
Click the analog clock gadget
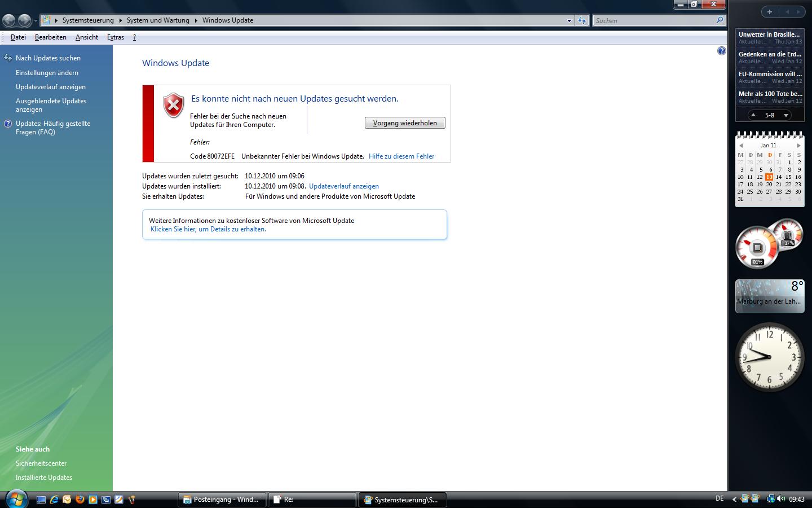(769, 357)
